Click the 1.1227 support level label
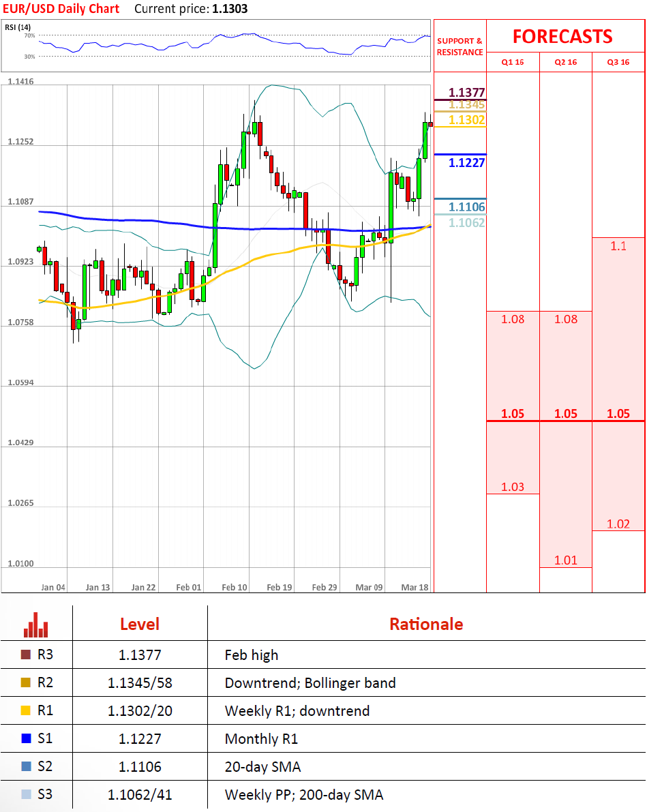Screen dimensions: 647x812 (467, 163)
